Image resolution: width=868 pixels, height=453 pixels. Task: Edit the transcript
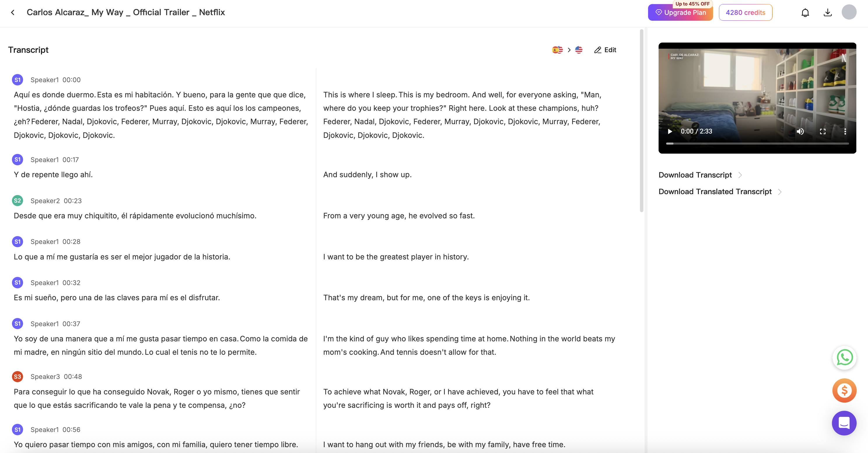(605, 50)
